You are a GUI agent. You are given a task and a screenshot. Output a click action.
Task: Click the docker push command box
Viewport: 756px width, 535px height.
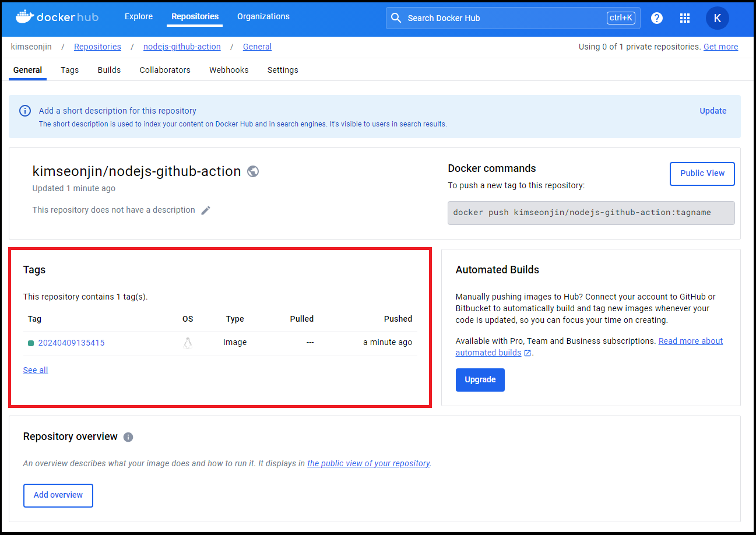[x=591, y=213]
